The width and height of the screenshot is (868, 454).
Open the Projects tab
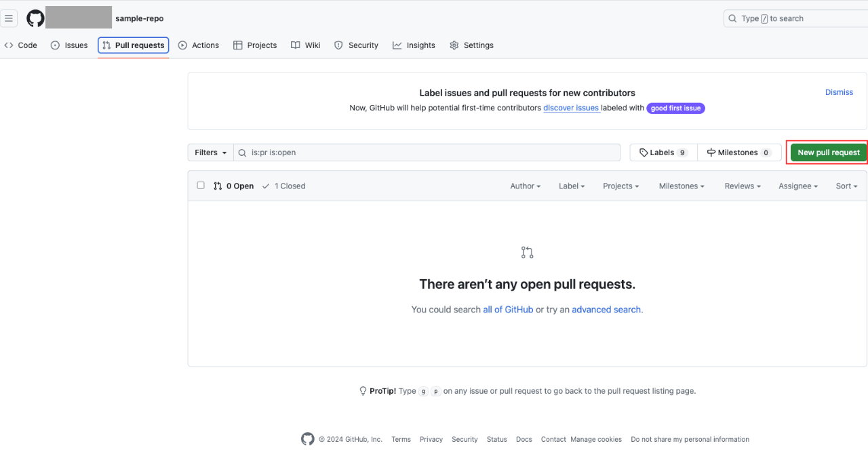coord(255,45)
